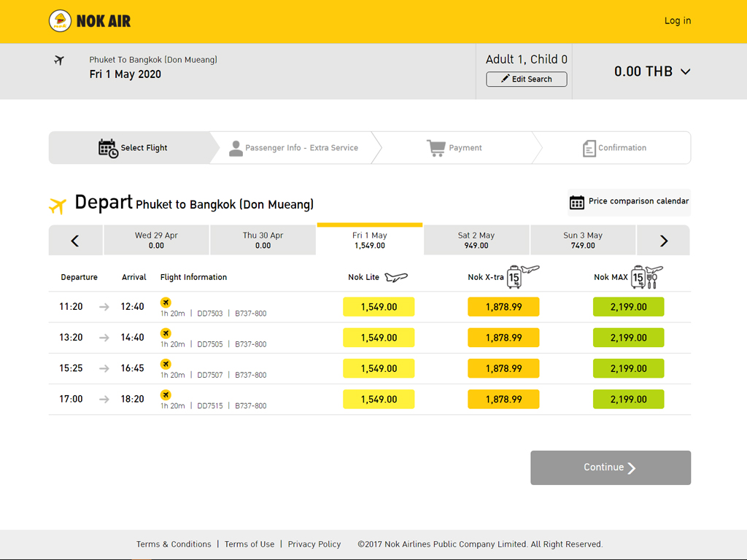Click the shopping cart Payment icon
Screen dimensions: 747x560
436,148
